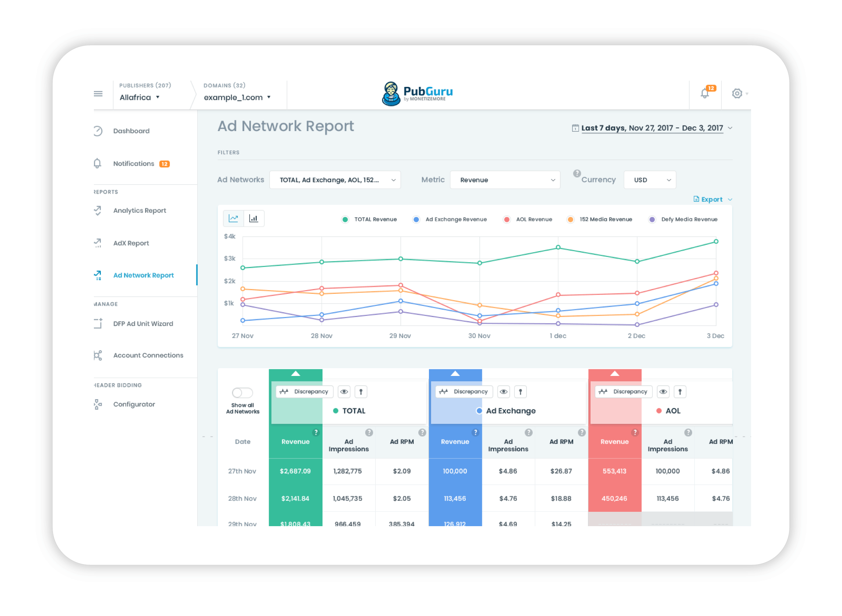Open Configurator under Header Bidding

point(134,404)
